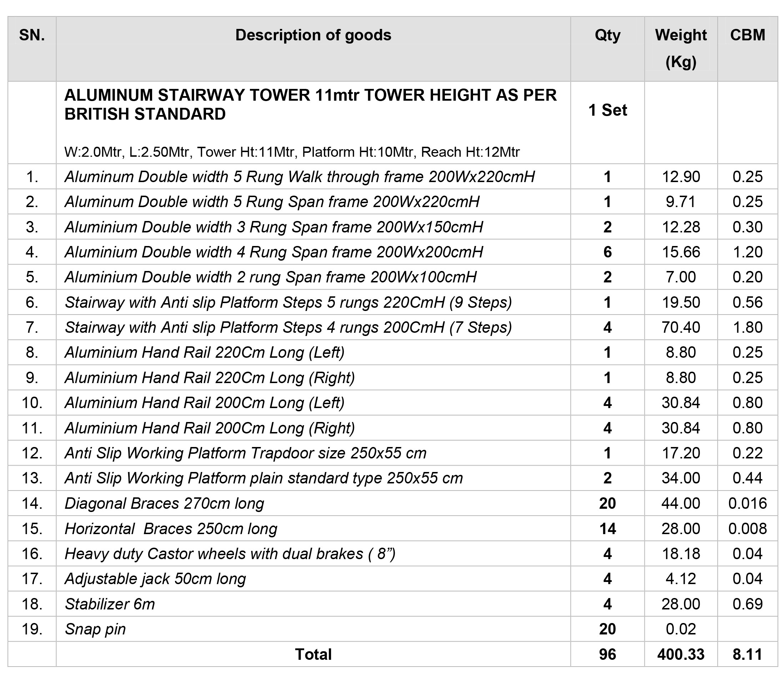Click total weight 400.33

click(681, 654)
